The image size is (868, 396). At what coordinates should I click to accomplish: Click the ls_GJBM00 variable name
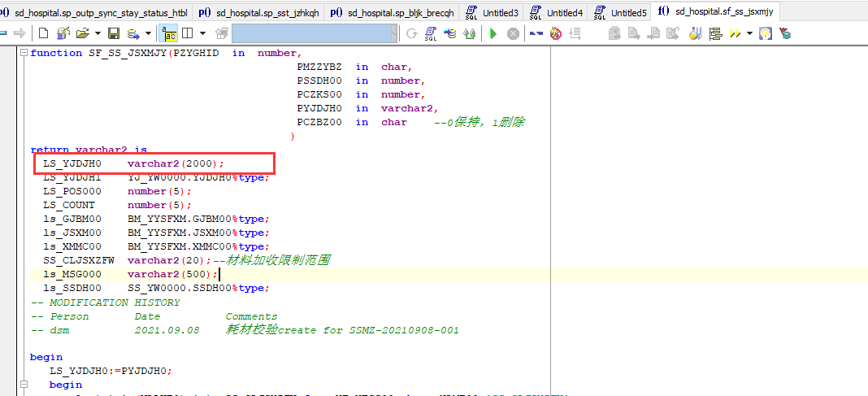pos(72,220)
